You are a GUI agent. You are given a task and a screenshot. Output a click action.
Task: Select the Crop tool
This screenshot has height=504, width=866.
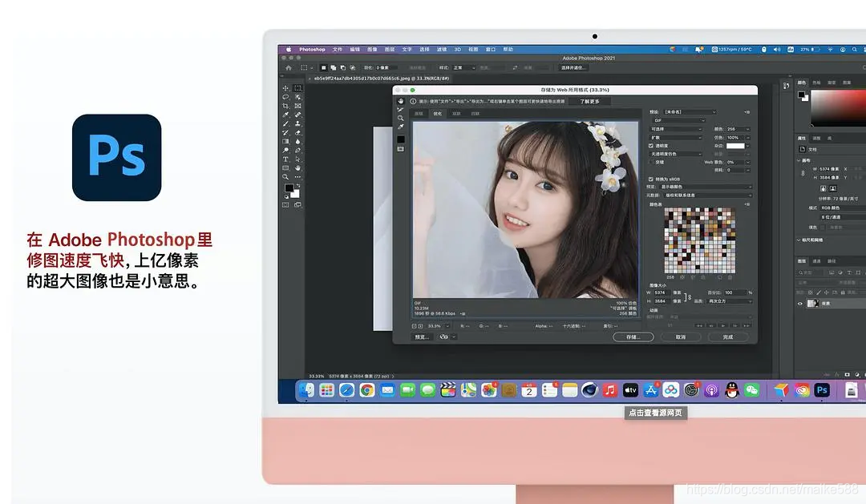coord(285,106)
